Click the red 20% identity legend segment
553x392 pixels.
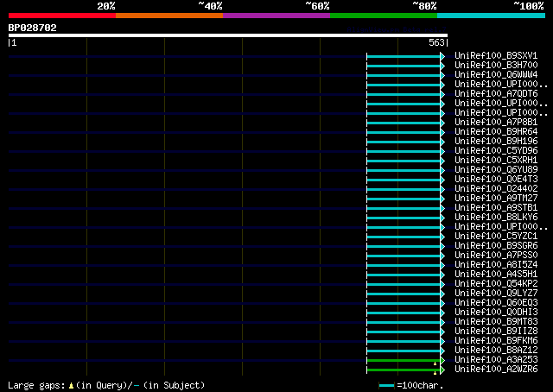62,16
